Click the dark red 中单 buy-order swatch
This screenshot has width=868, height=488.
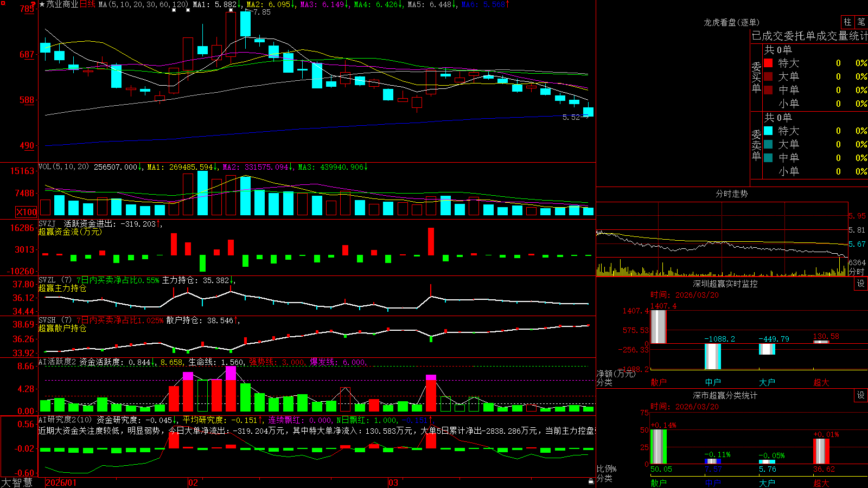click(x=768, y=89)
